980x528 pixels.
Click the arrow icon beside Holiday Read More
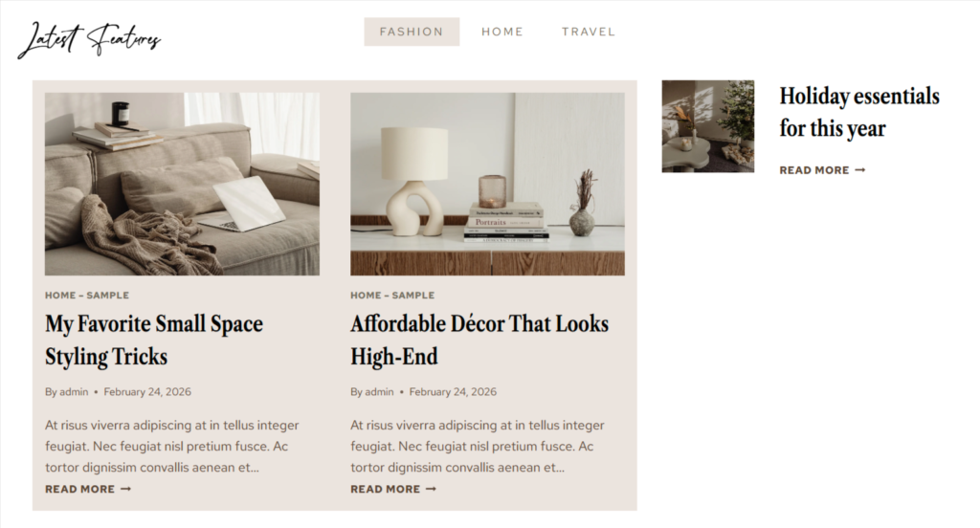coord(860,170)
